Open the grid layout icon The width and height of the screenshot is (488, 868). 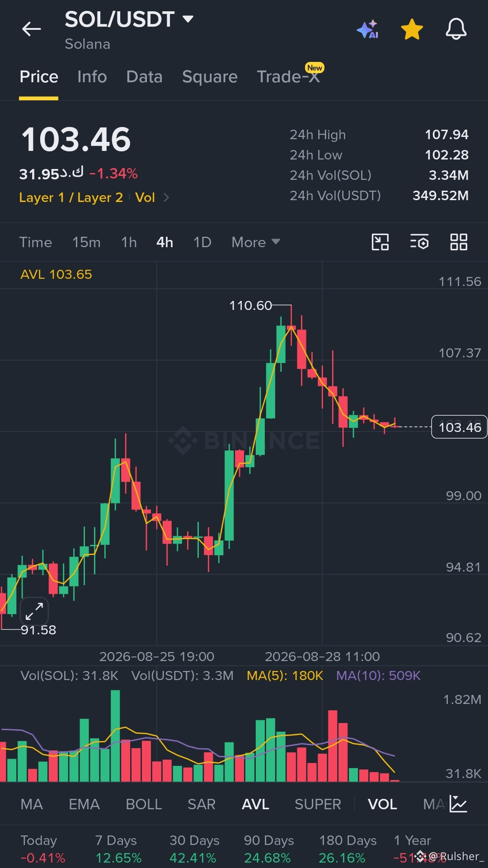[459, 242]
